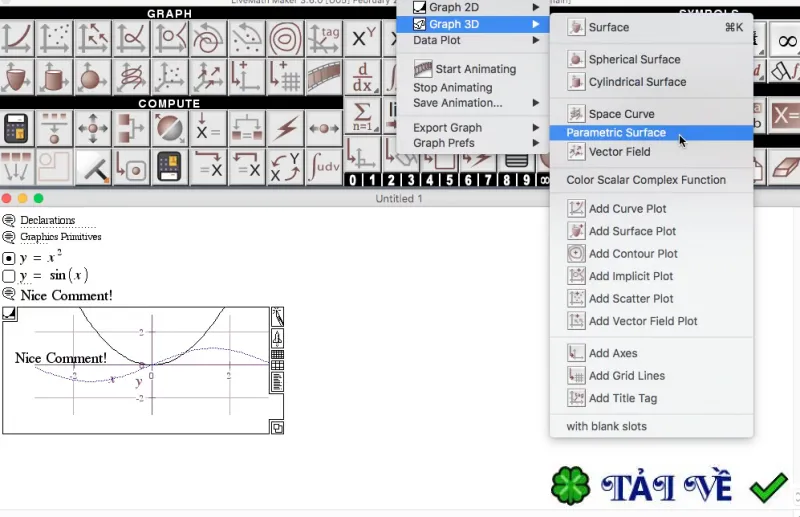Click the Nice Comment! text line
The height and width of the screenshot is (517, 800).
[66, 296]
